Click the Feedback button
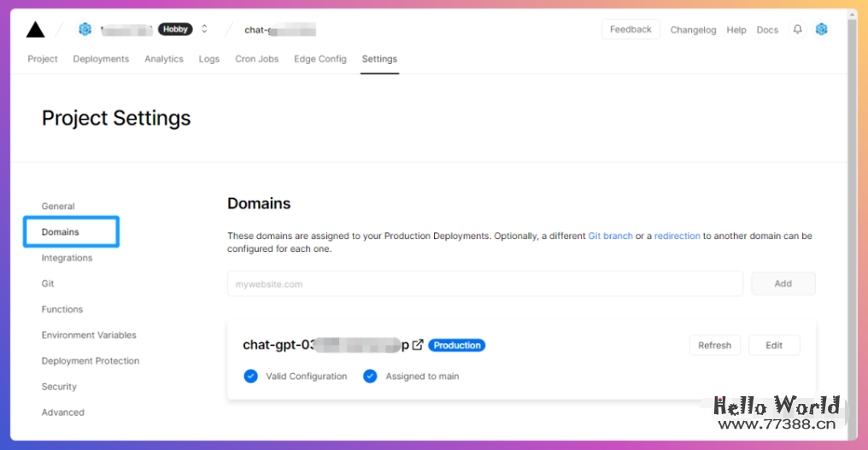 630,30
